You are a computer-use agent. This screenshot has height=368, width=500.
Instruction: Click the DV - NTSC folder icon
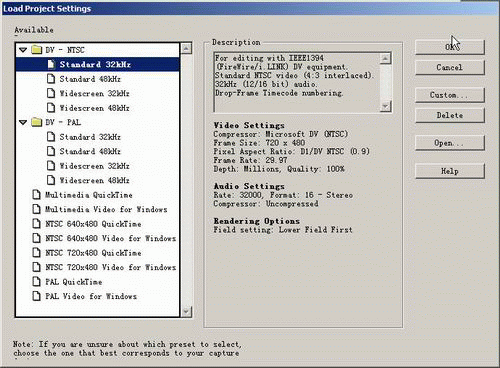[36, 50]
